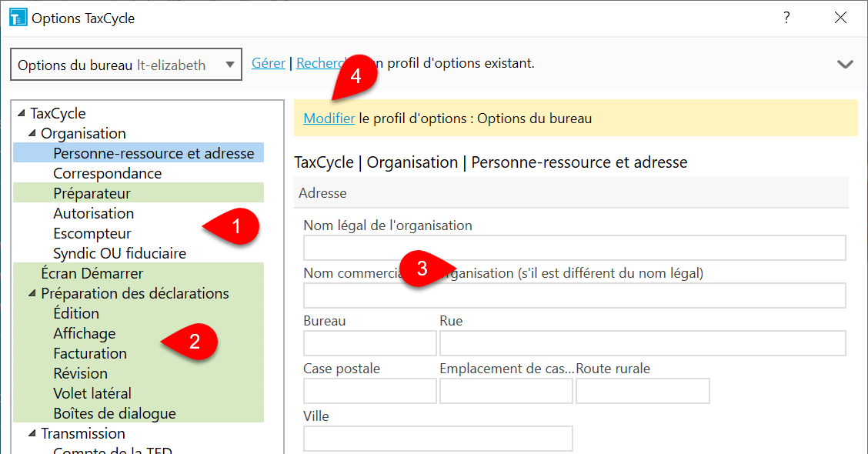
Task: Select Autorisation in the tree
Action: point(94,213)
